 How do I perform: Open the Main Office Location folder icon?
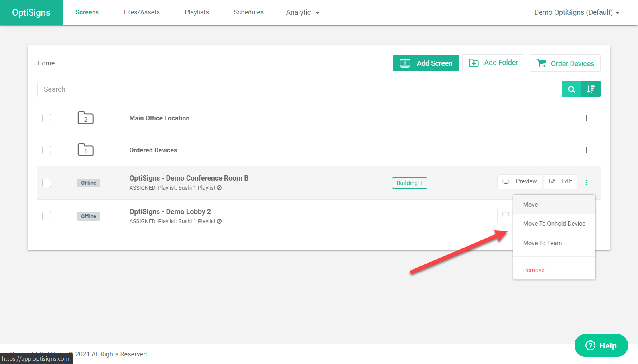coord(85,118)
